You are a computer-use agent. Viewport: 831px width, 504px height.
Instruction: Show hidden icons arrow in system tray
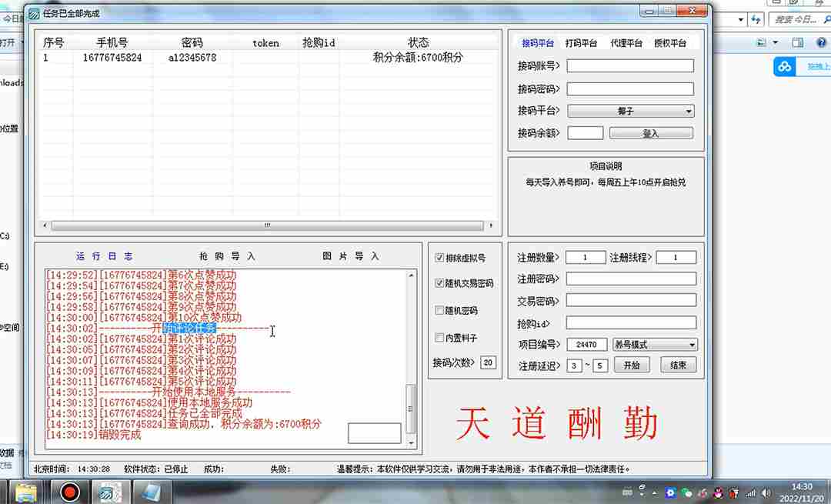655,493
